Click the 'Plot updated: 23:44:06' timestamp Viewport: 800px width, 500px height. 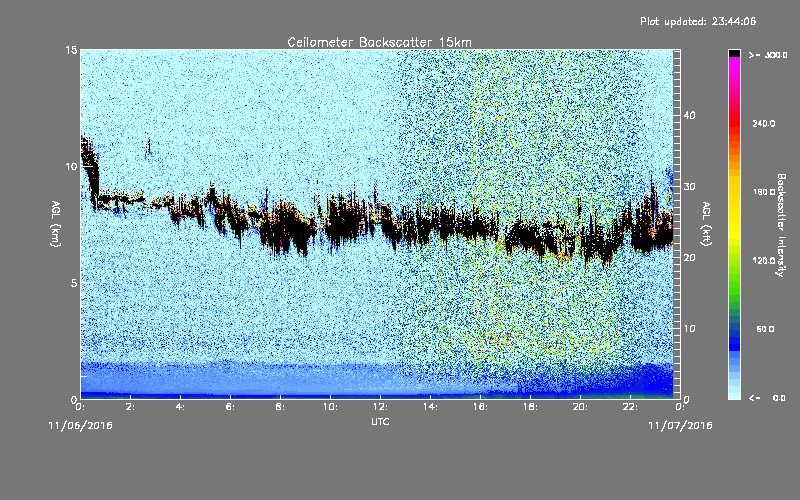698,21
